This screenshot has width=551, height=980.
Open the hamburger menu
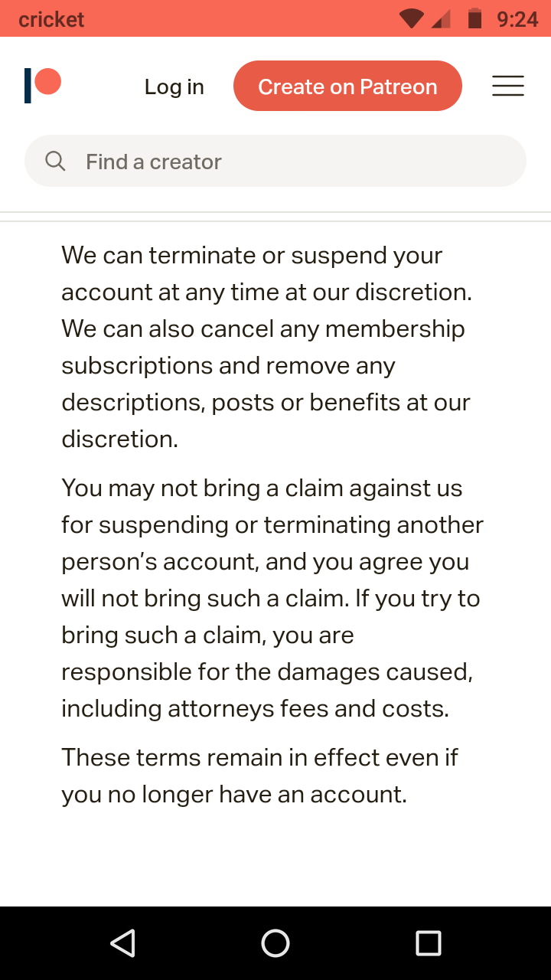507,86
